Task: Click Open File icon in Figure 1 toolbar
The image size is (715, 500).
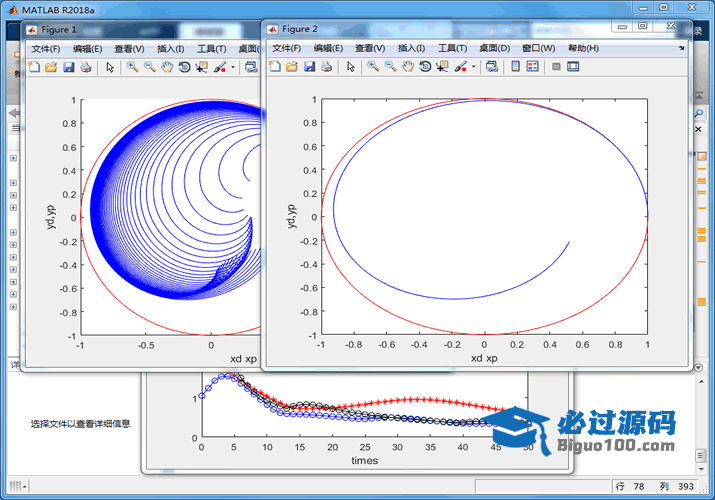Action: [51, 67]
